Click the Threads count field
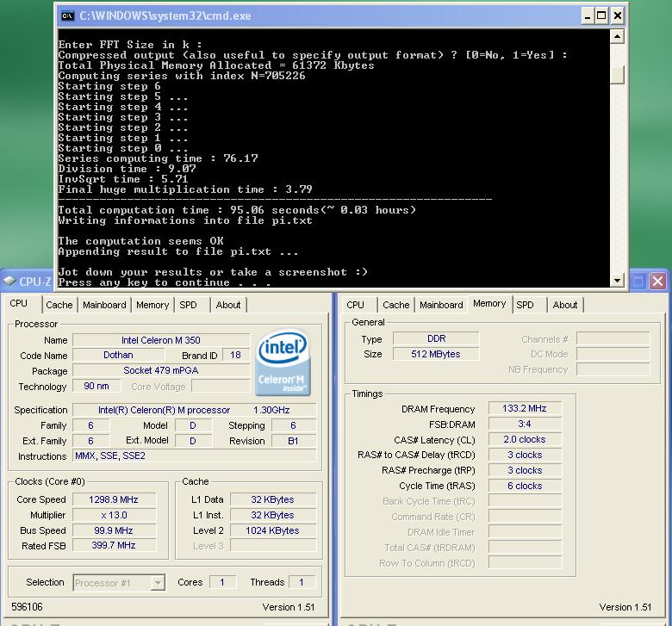672x626 pixels. click(302, 582)
